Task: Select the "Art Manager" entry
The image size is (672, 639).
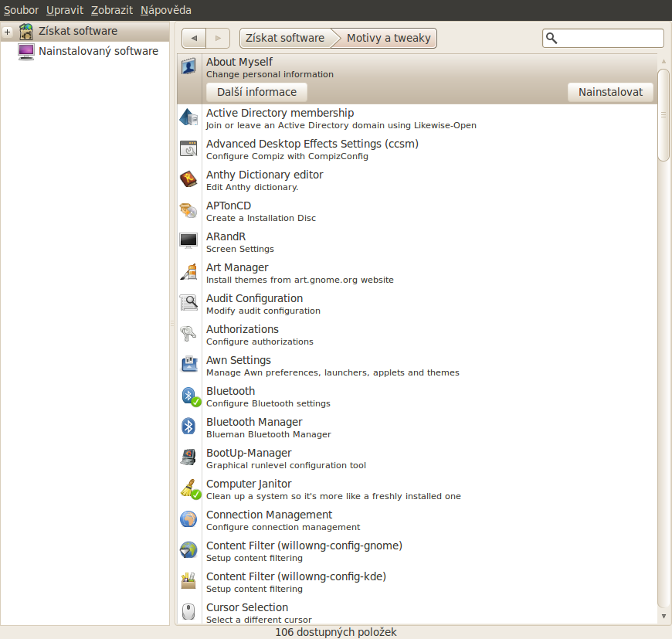Action: pos(417,273)
